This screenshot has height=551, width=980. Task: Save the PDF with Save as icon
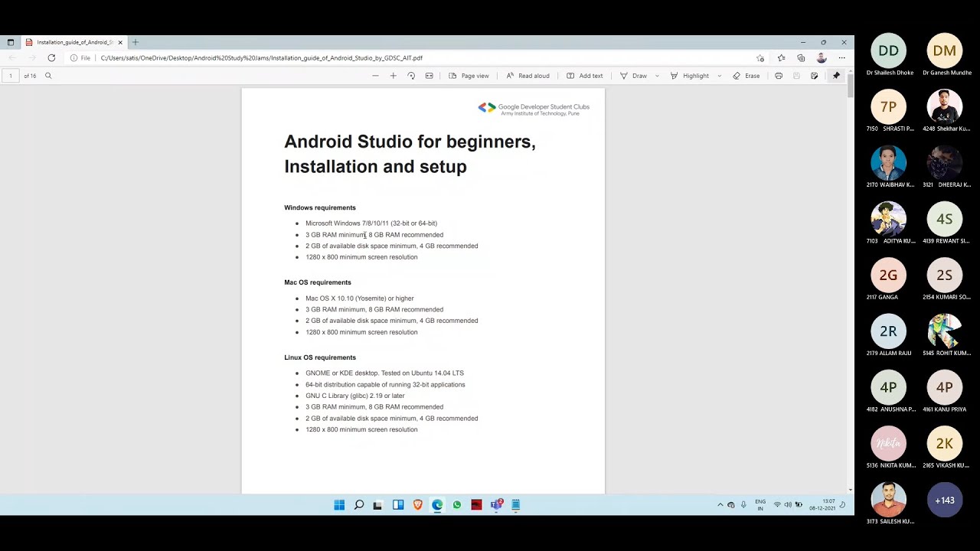(x=815, y=76)
